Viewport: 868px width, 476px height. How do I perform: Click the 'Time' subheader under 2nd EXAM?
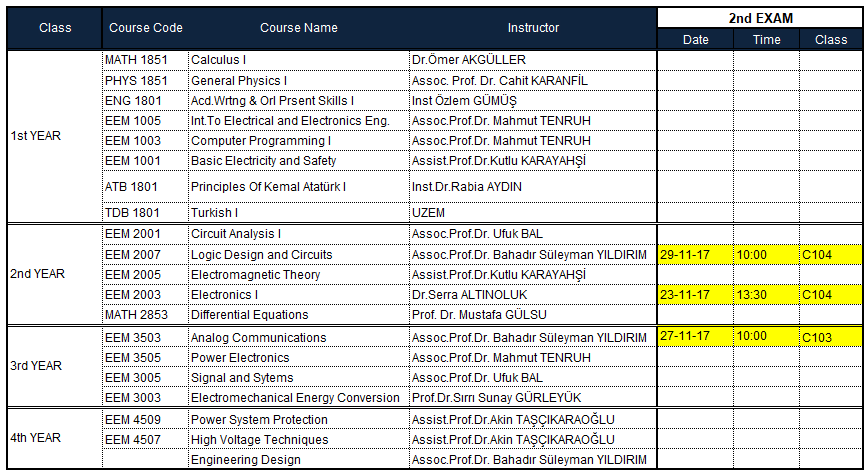click(x=766, y=39)
